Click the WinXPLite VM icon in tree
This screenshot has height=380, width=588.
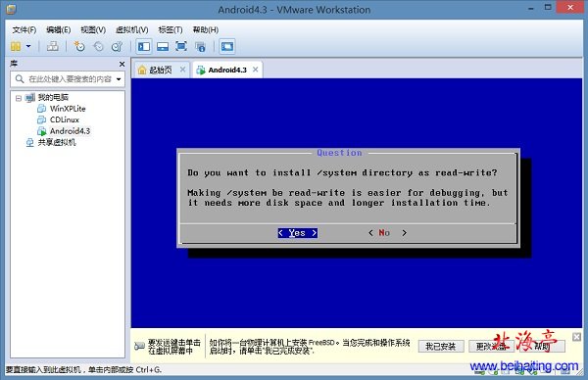tap(41, 109)
